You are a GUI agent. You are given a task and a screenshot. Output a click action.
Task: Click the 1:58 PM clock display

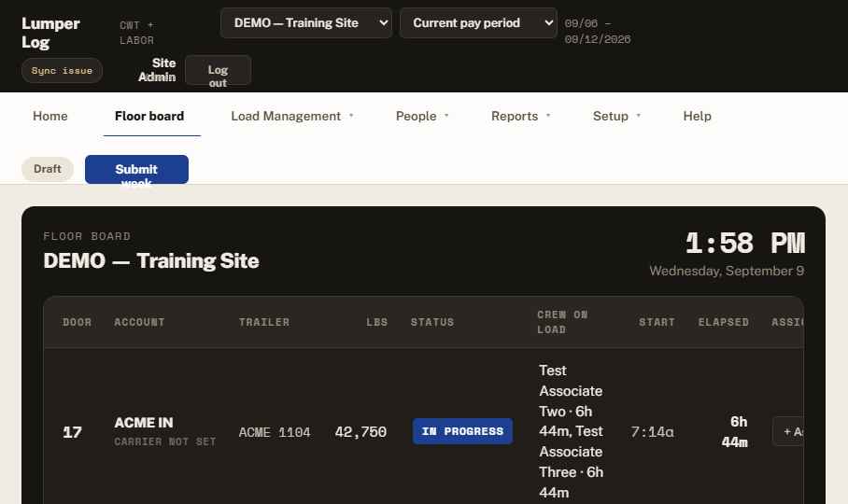click(745, 243)
